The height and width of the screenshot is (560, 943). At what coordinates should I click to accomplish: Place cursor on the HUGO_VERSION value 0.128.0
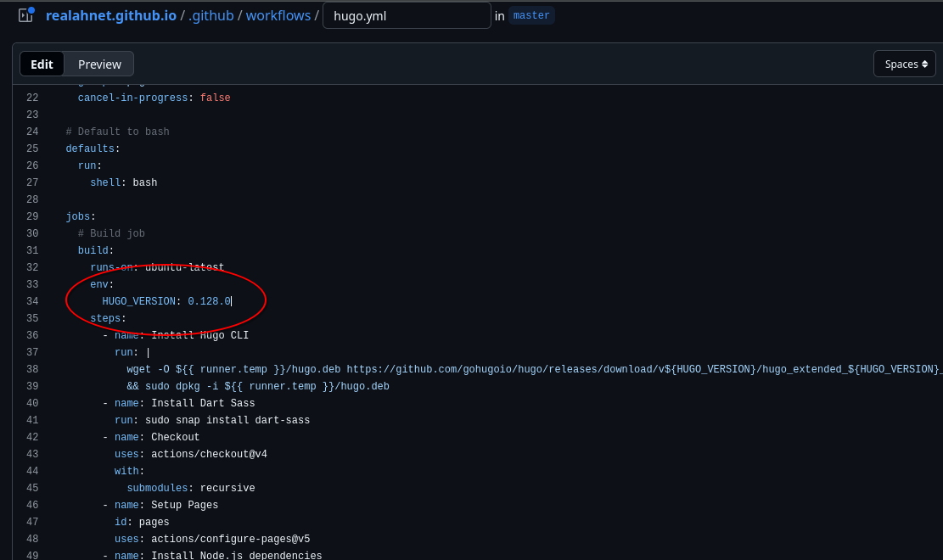tap(209, 301)
